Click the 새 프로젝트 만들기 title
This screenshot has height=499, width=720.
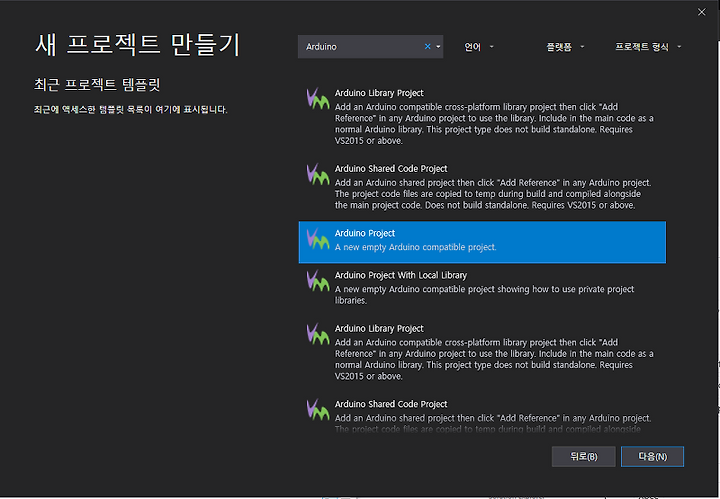(x=137, y=45)
